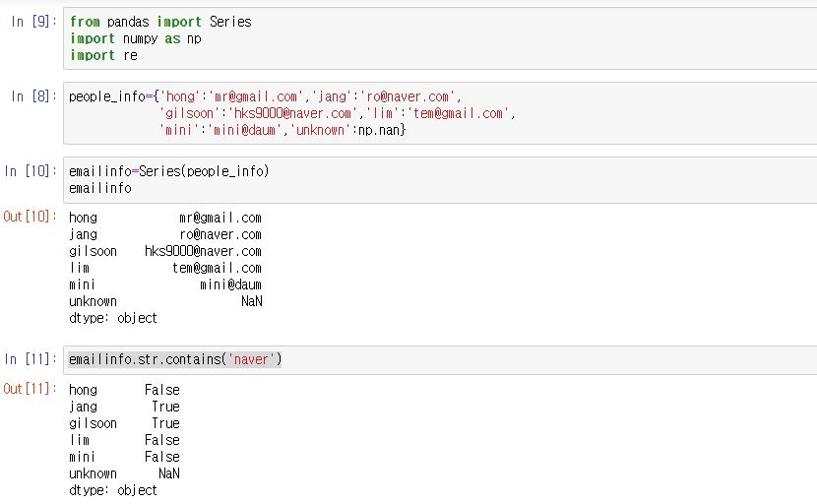Click 'gilsoon' index label in Out[10]

(x=93, y=251)
